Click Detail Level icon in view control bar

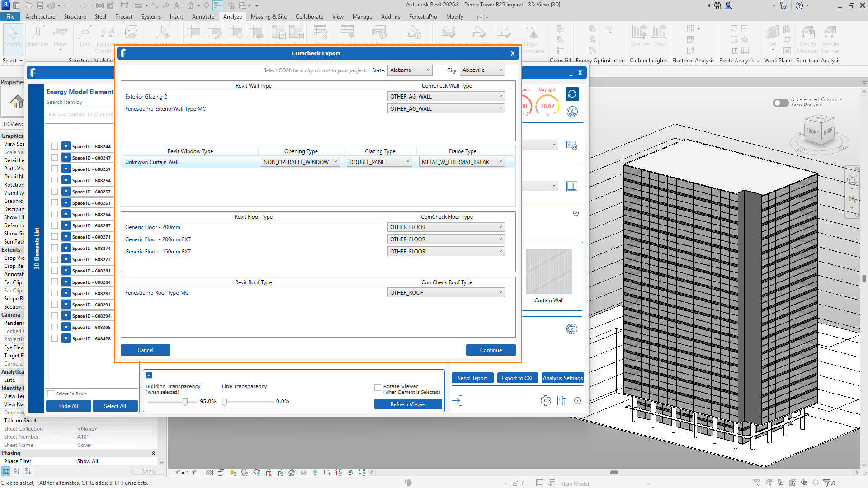click(x=209, y=473)
